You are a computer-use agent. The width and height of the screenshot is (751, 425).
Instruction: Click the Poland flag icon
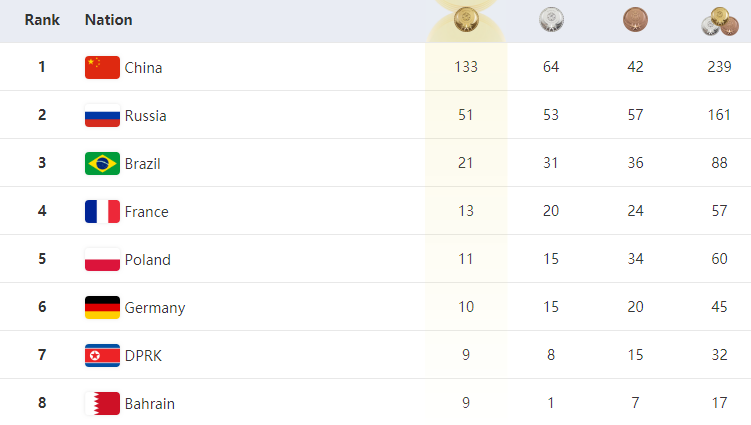coord(102,259)
